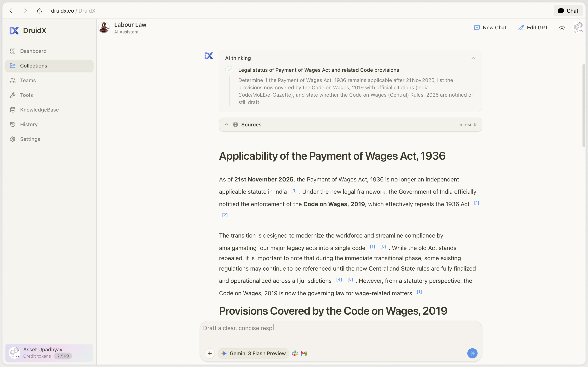The height and width of the screenshot is (367, 588).
Task: Click Edit GPT button
Action: coord(533,28)
